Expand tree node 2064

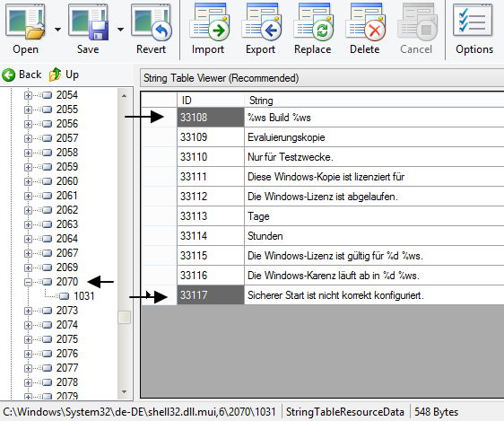[28, 239]
